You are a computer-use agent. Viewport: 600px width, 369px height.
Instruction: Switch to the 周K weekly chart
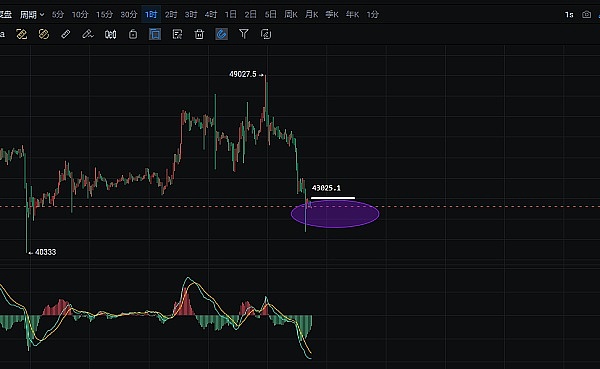pyautogui.click(x=291, y=15)
